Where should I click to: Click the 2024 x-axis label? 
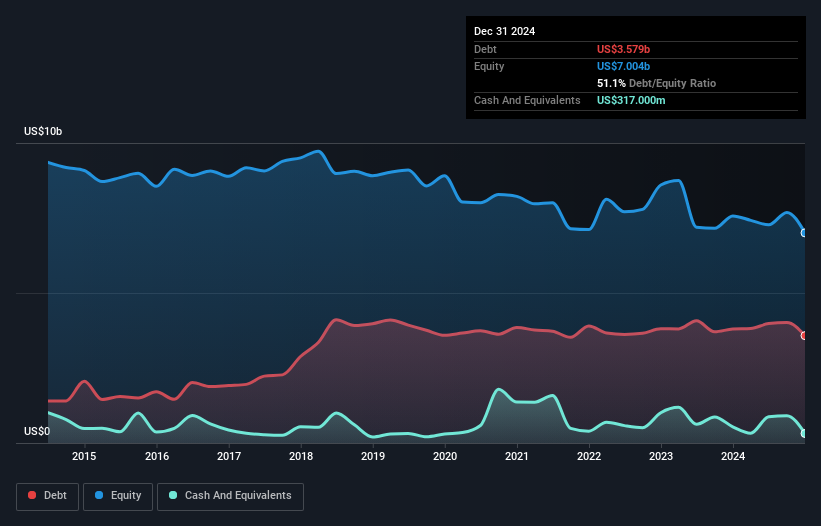(x=733, y=456)
